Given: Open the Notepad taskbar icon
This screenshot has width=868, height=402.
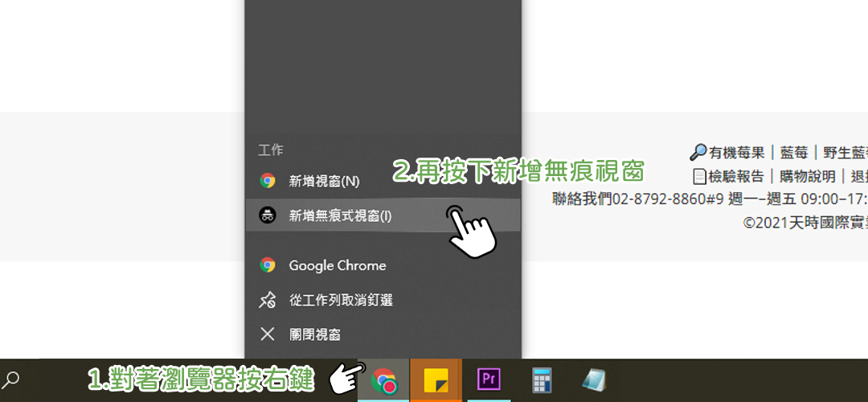Looking at the screenshot, I should point(594,380).
